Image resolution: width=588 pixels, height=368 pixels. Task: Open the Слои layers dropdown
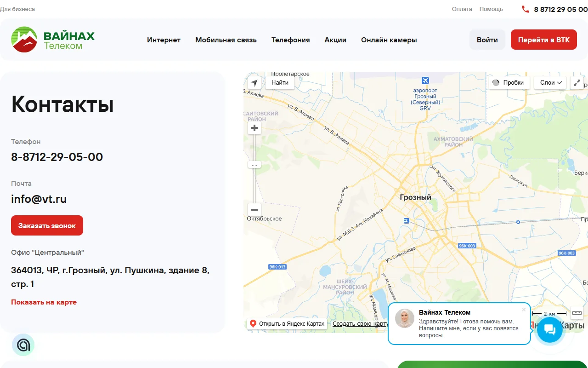coord(550,83)
